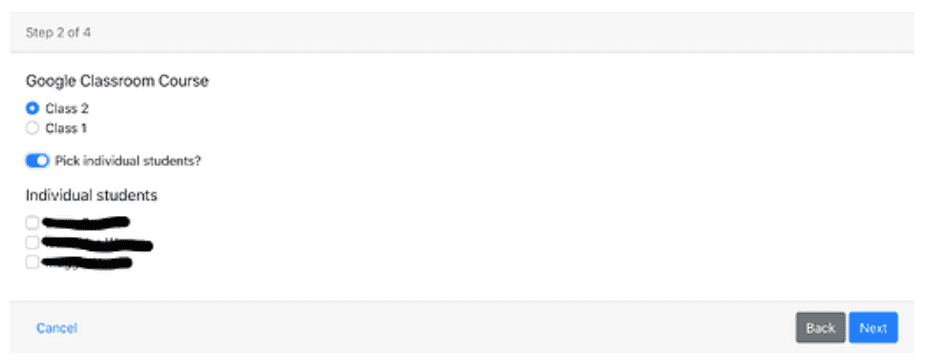Screen dimensions: 928x364
Task: Proceed with the blue Next button
Action: pyautogui.click(x=873, y=328)
